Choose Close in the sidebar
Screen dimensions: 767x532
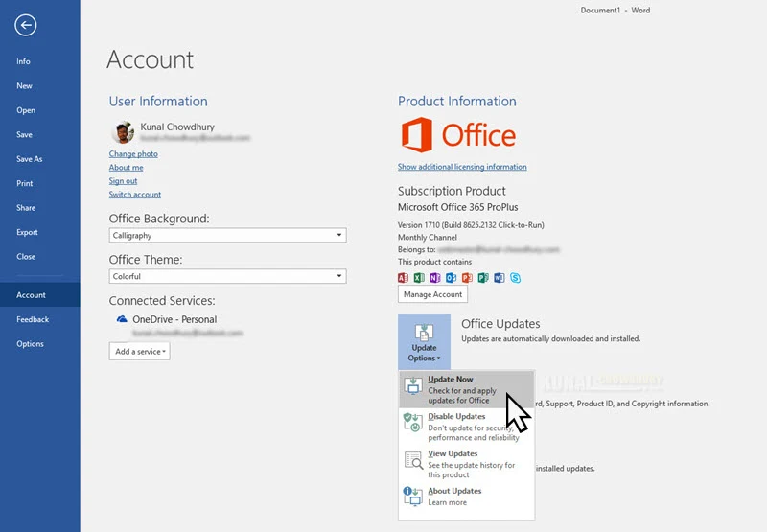pos(26,257)
